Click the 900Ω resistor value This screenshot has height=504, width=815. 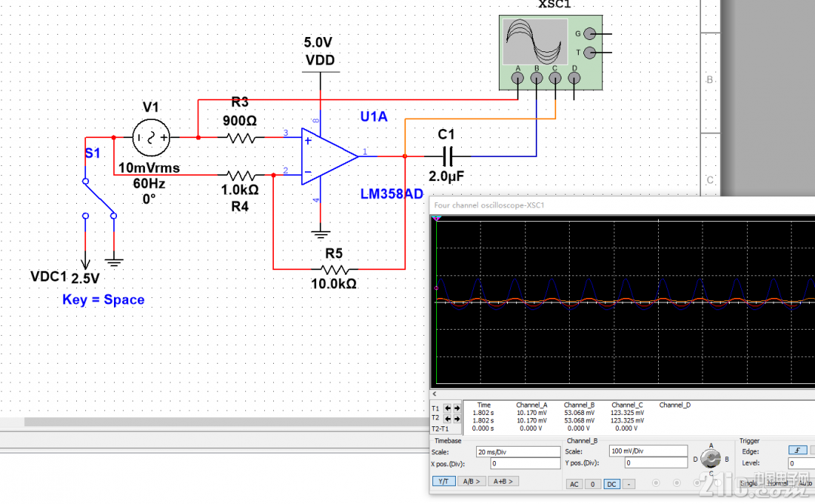point(240,121)
